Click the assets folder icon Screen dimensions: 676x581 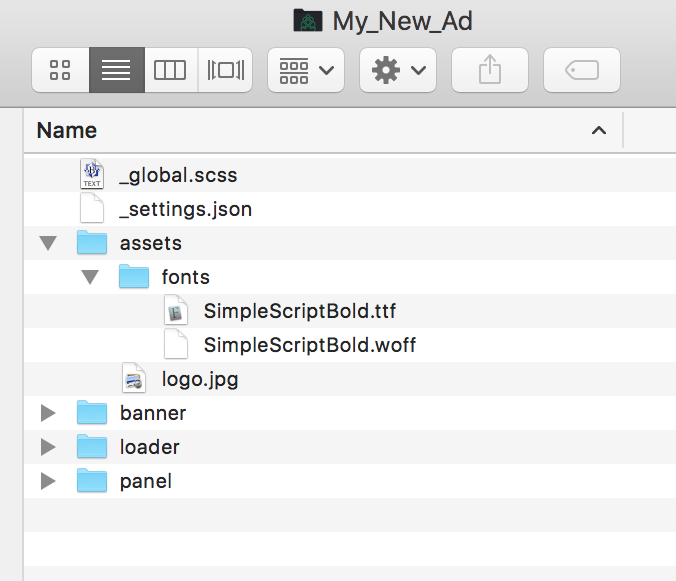coord(92,242)
